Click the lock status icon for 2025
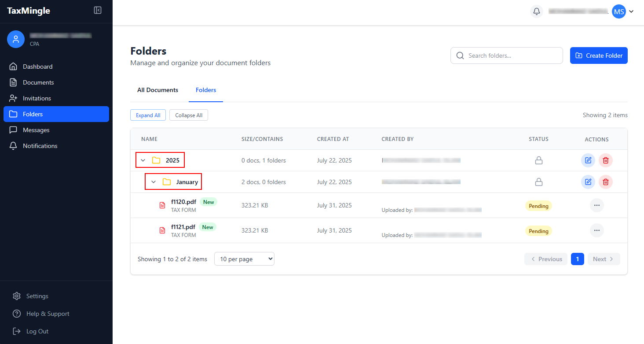The height and width of the screenshot is (344, 644). (x=538, y=161)
